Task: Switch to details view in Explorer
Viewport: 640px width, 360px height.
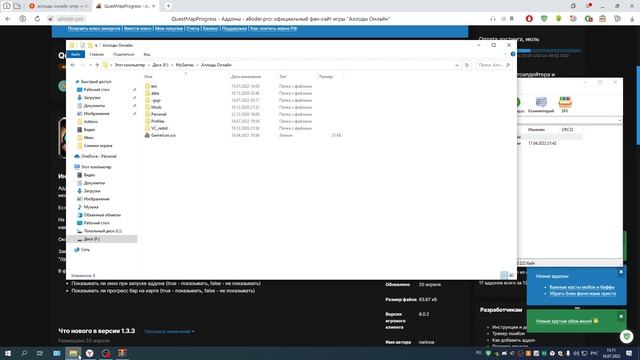Action: click(x=504, y=275)
